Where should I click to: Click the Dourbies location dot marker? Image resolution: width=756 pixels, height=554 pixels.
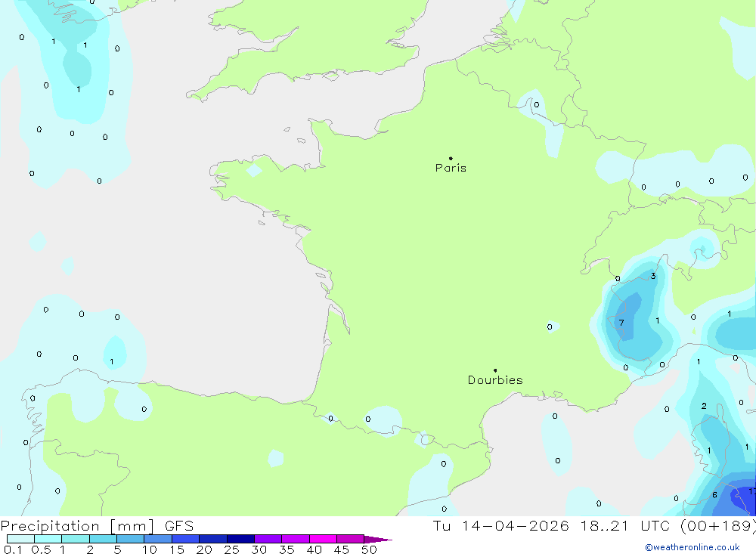tap(495, 370)
